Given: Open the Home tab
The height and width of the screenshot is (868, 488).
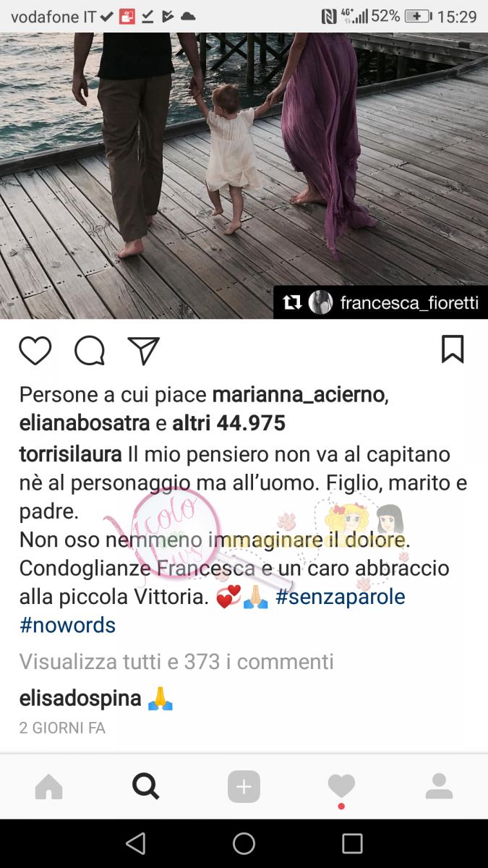Looking at the screenshot, I should pyautogui.click(x=48, y=786).
